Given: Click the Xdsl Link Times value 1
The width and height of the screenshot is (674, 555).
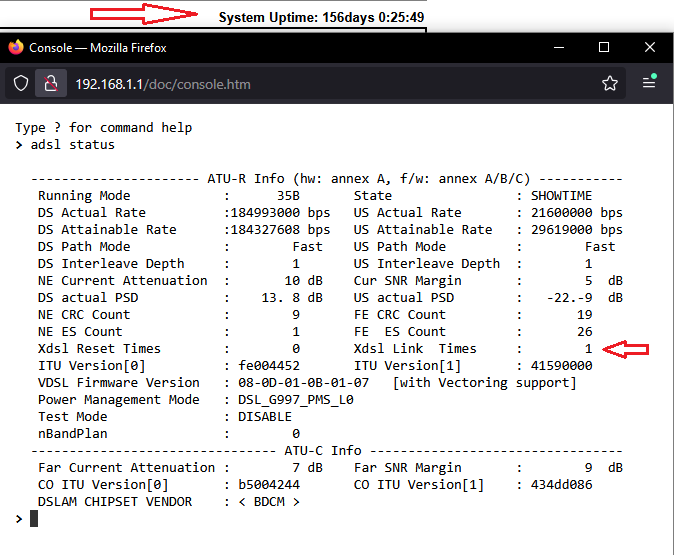Looking at the screenshot, I should tap(588, 349).
